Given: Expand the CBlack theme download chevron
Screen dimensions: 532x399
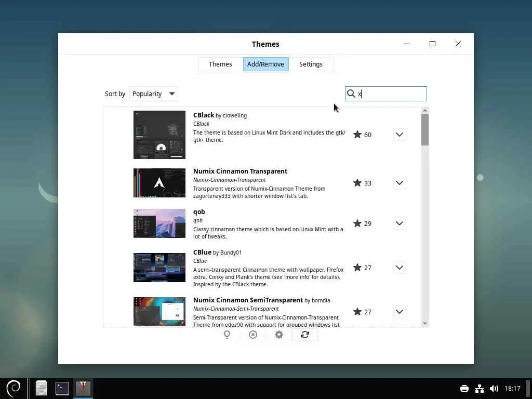Looking at the screenshot, I should [x=400, y=135].
